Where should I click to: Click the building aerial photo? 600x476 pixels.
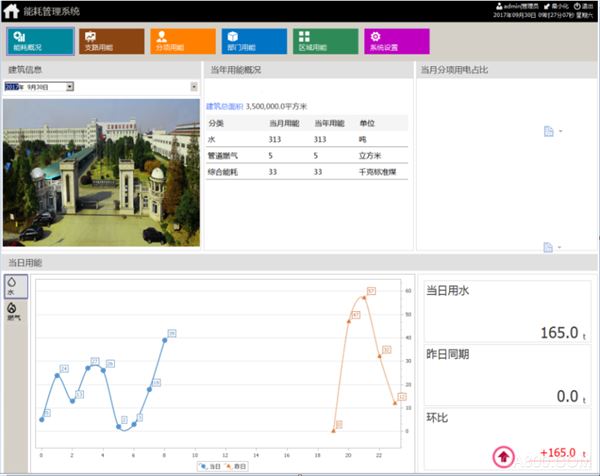coord(101,173)
